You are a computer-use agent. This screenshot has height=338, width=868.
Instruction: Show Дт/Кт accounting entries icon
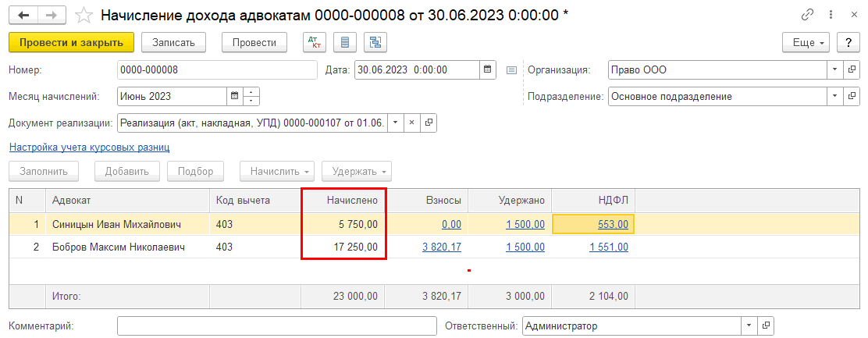[315, 42]
